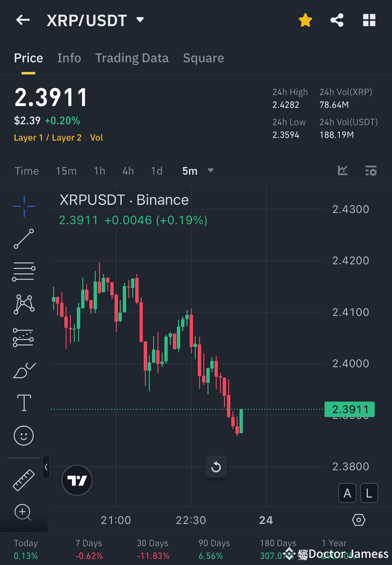Toggle XRP/USDT as a favorite
392x565 pixels.
coord(305,20)
